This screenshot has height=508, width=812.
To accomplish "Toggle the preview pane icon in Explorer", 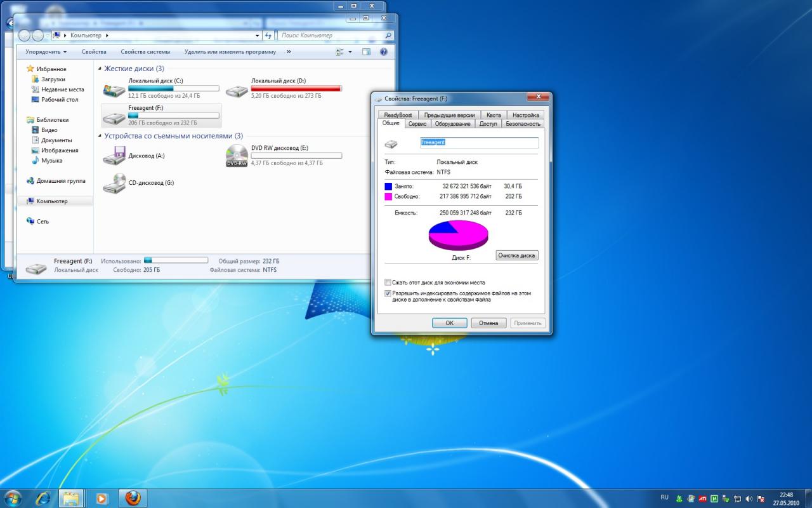I will (366, 52).
